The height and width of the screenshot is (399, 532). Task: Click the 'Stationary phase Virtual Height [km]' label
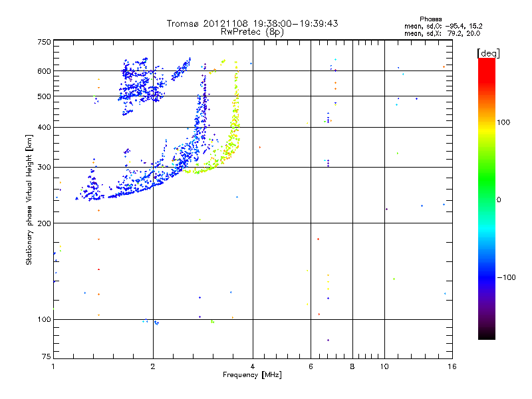click(29, 199)
